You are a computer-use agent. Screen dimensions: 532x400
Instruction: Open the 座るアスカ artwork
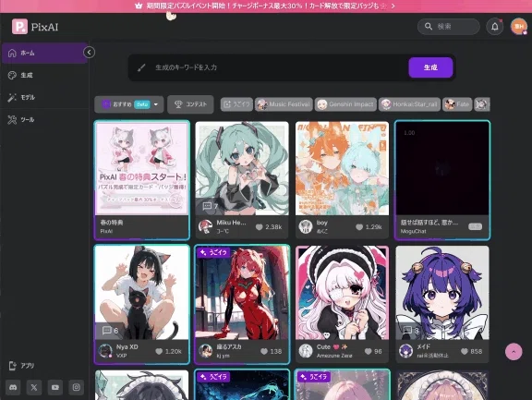(x=242, y=293)
